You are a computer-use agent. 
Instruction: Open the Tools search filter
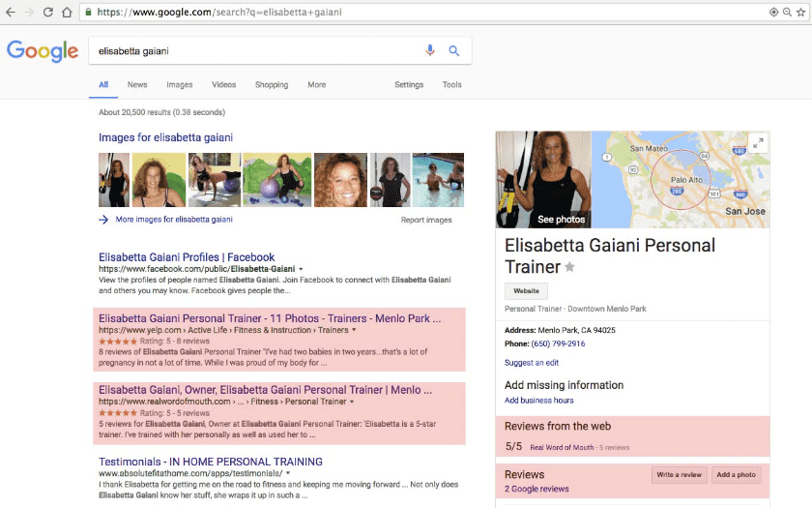pyautogui.click(x=452, y=84)
